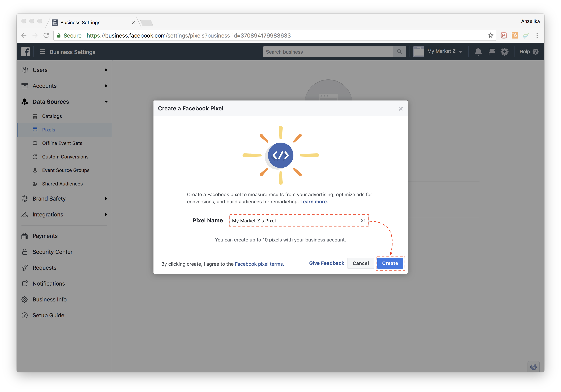The width and height of the screenshot is (561, 392).
Task: Click the Integrations sidebar icon
Action: 25,214
